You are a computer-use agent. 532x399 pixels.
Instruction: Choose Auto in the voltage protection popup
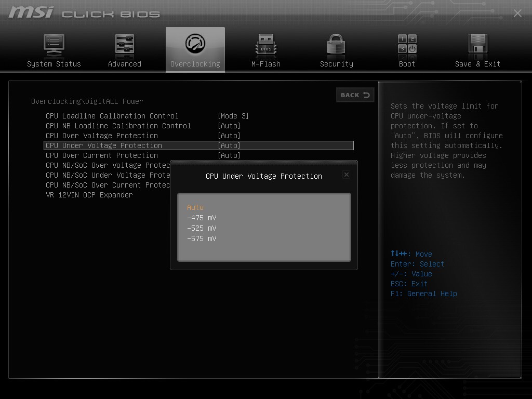195,207
